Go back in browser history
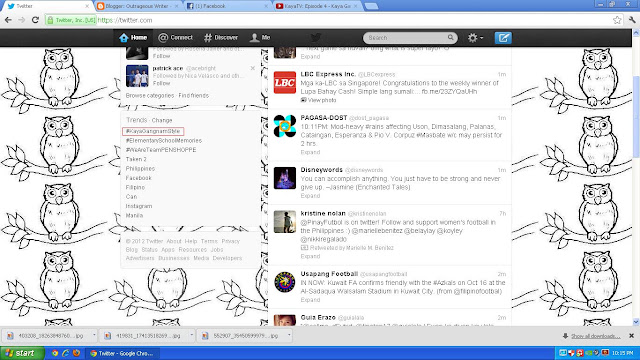Image resolution: width=640 pixels, height=360 pixels. coord(8,20)
